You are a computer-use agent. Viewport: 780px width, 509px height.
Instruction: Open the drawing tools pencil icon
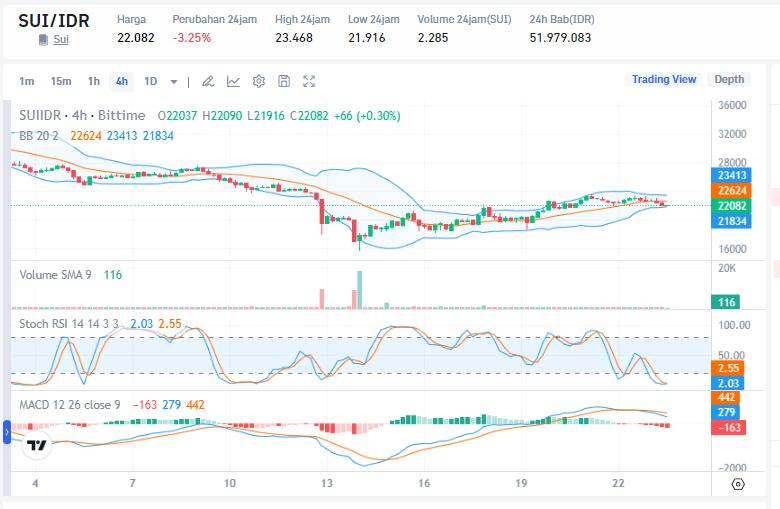(x=208, y=81)
